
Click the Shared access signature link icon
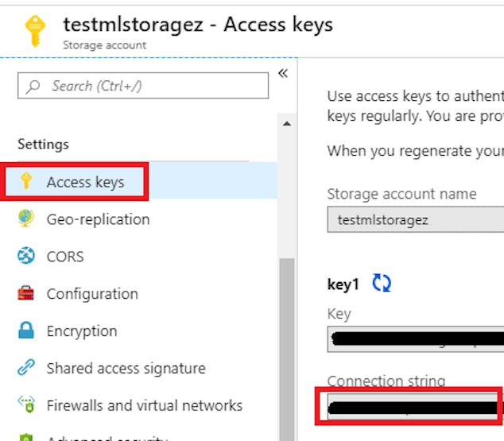click(x=26, y=367)
